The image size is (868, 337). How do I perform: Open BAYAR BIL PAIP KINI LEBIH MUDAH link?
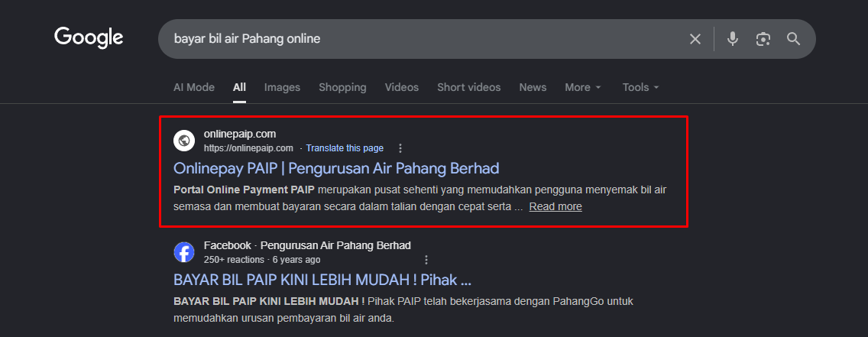point(322,280)
